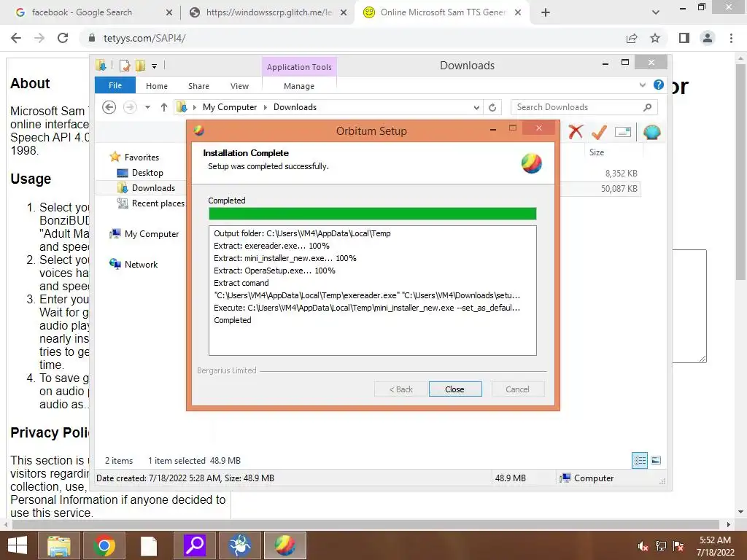Screen dimensions: 747x560
Task: Expand the ribbon with the chevron
Action: [643, 85]
